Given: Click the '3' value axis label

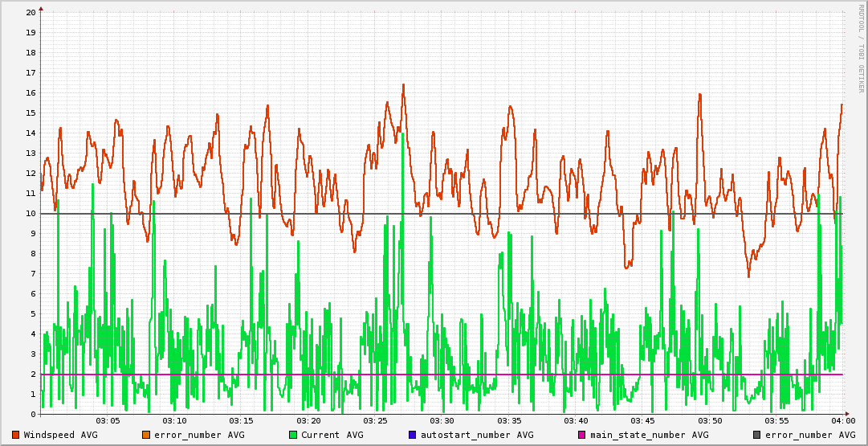Looking at the screenshot, I should [33, 354].
